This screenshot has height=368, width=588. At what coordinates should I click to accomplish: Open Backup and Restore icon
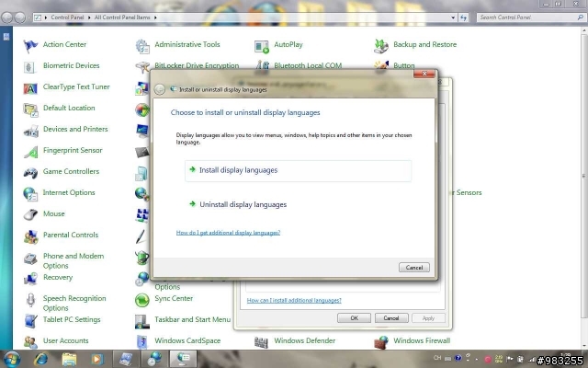[x=381, y=46]
